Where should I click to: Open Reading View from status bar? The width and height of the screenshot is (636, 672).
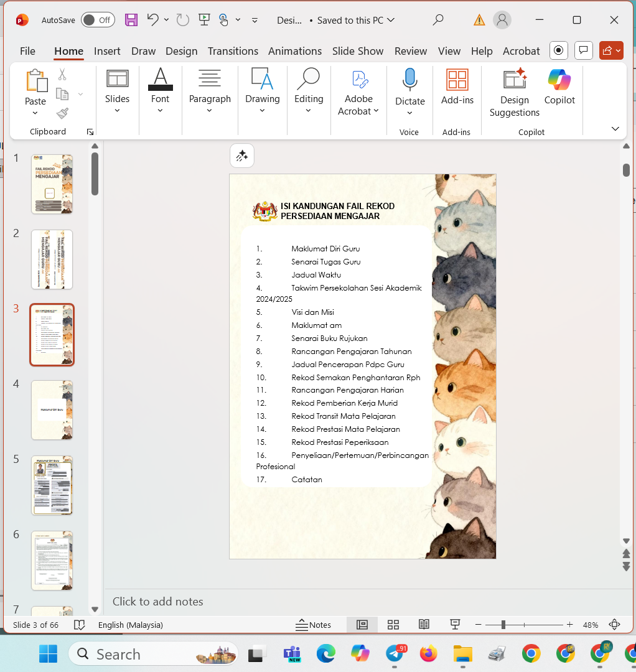pos(424,625)
